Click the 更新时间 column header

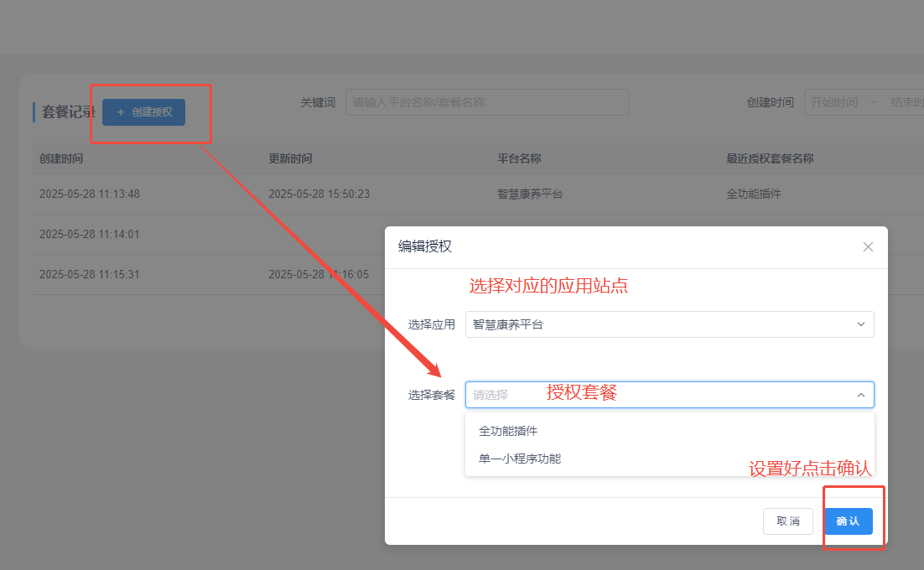pyautogui.click(x=290, y=158)
